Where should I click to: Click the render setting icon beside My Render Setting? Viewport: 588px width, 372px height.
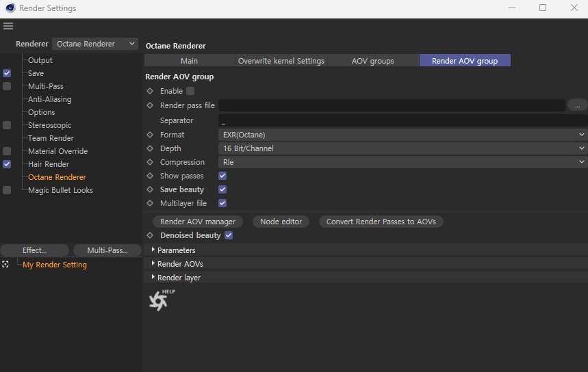6,265
